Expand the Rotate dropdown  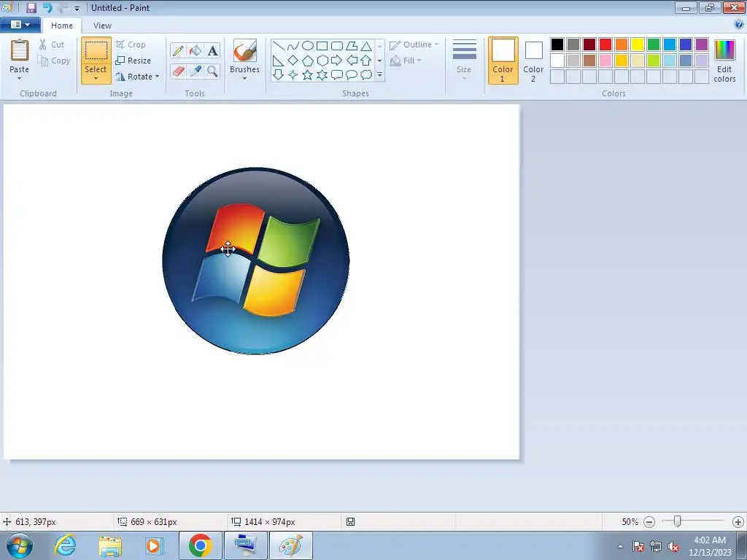tap(158, 76)
